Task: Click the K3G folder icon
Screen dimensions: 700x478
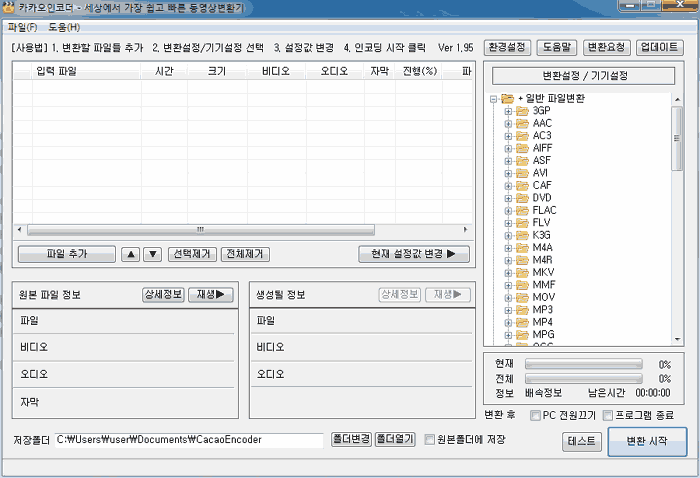Action: coord(522,236)
